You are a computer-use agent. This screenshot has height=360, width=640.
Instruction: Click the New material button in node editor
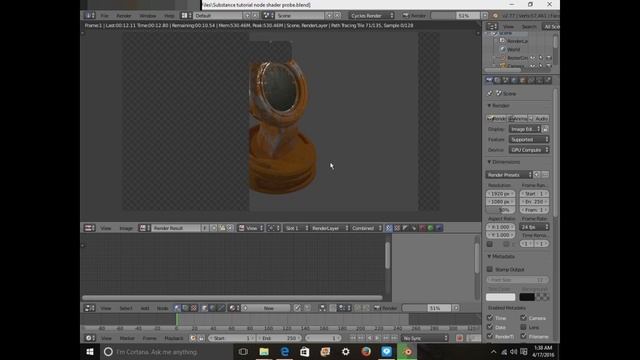(266, 308)
